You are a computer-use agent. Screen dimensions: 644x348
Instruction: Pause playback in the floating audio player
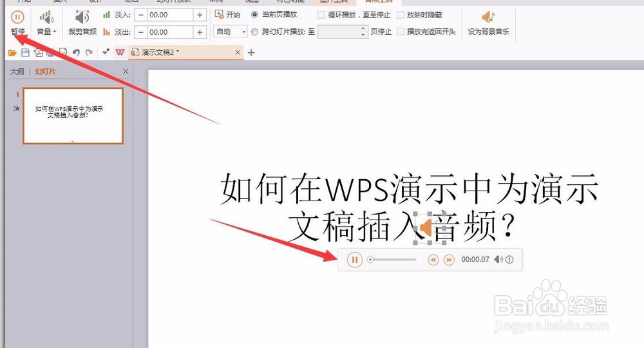355,260
